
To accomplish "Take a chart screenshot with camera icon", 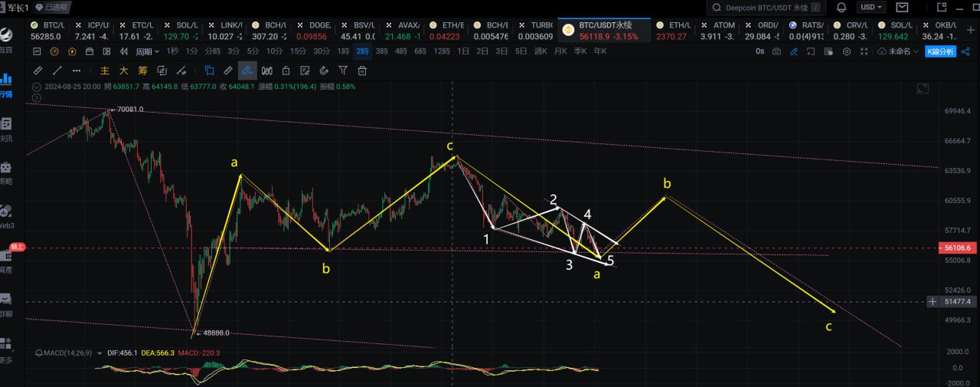I will click(776, 51).
